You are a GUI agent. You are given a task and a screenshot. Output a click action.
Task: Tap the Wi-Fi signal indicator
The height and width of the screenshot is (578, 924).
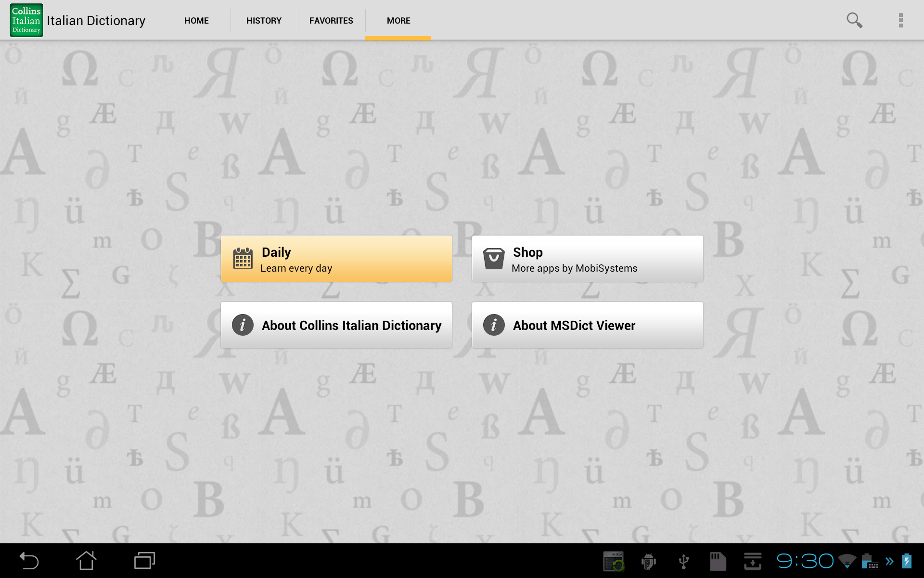coord(847,561)
